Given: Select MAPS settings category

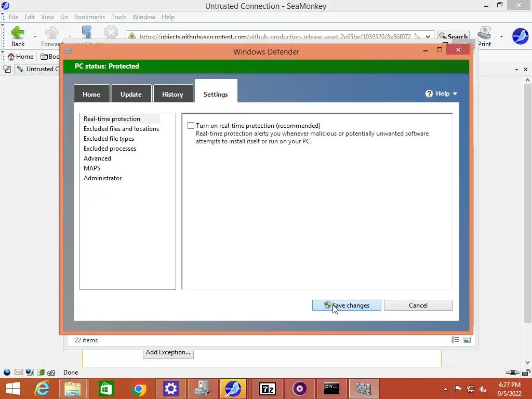Looking at the screenshot, I should (x=91, y=168).
